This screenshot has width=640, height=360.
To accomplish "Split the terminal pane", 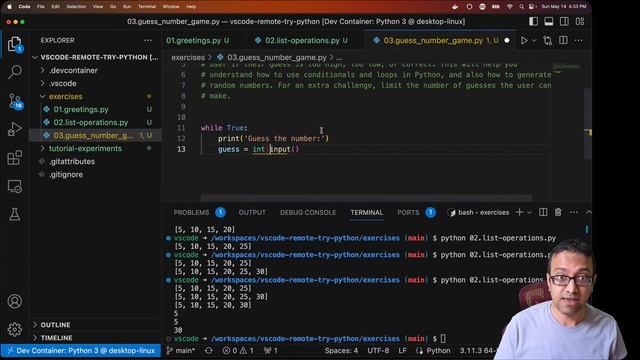I will (x=543, y=212).
